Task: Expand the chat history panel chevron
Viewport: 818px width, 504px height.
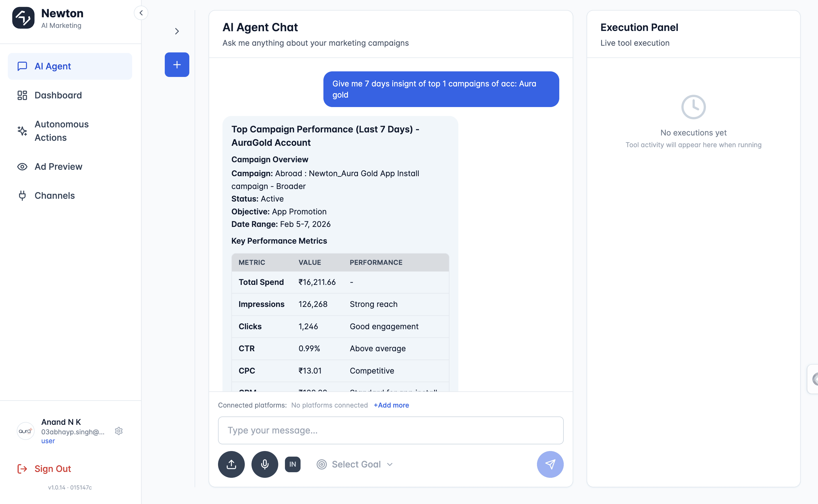Action: 177,31
